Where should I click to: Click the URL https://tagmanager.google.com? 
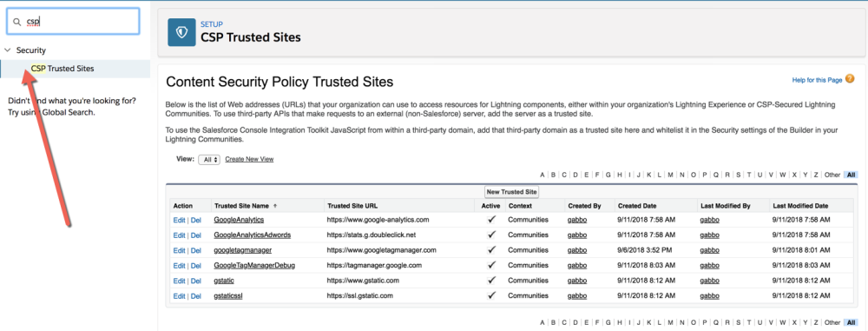coord(374,266)
